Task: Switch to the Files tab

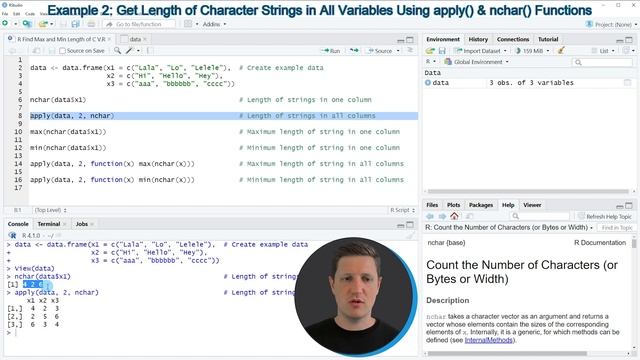Action: pos(432,205)
